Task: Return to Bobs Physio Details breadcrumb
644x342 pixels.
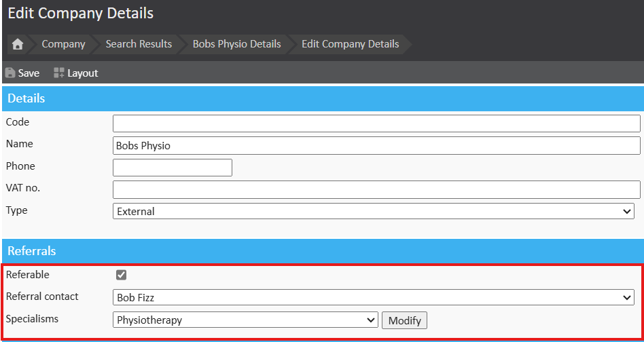Action: click(236, 44)
